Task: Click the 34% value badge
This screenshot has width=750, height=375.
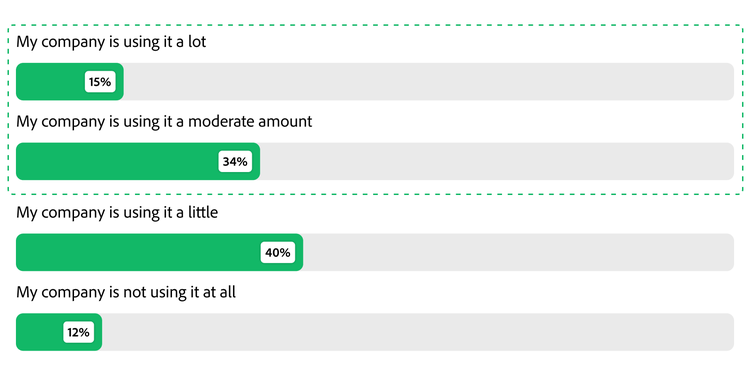Action: (235, 162)
